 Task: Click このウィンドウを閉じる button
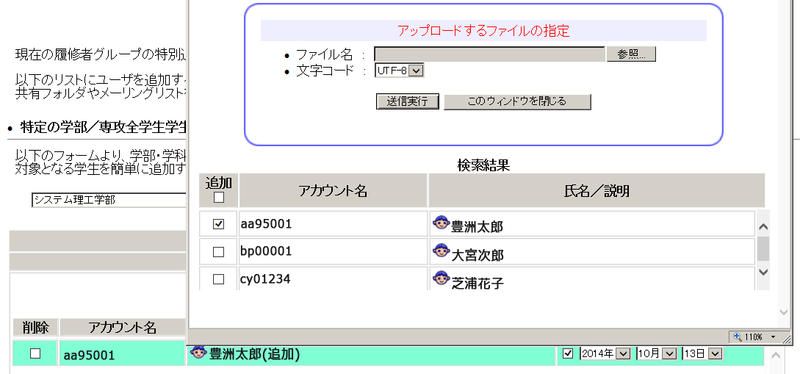tap(517, 101)
